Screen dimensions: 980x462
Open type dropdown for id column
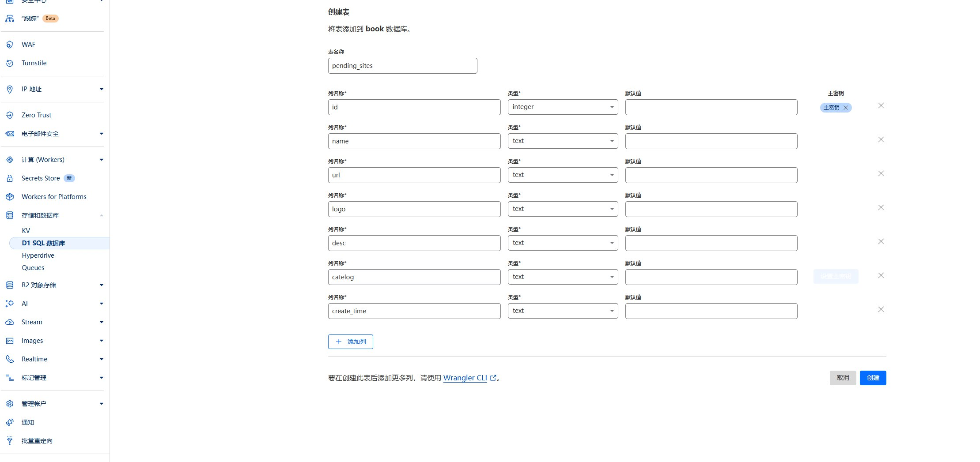[563, 107]
